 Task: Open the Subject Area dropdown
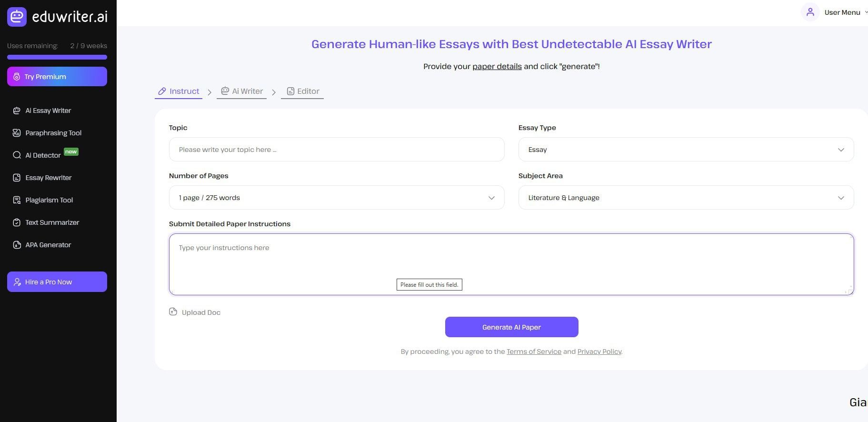tap(686, 198)
